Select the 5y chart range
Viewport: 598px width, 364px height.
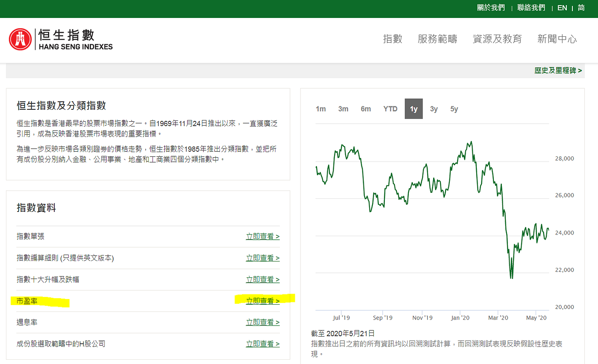click(x=454, y=109)
